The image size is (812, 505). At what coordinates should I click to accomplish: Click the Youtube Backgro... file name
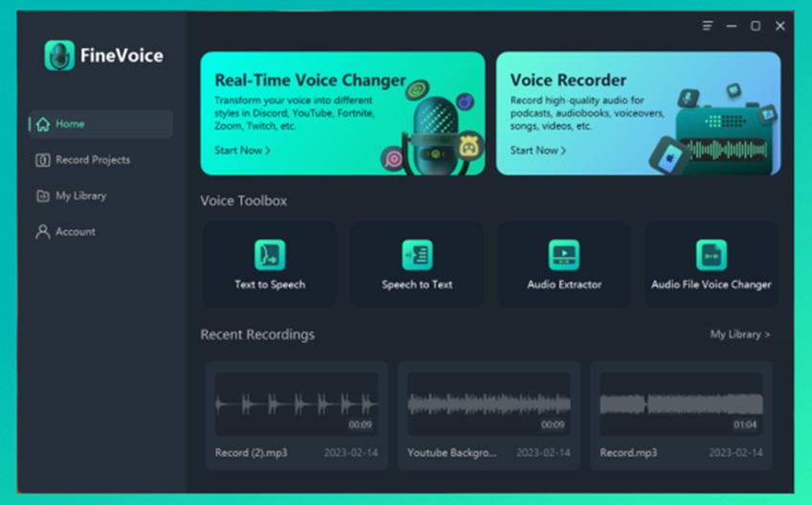click(452, 452)
